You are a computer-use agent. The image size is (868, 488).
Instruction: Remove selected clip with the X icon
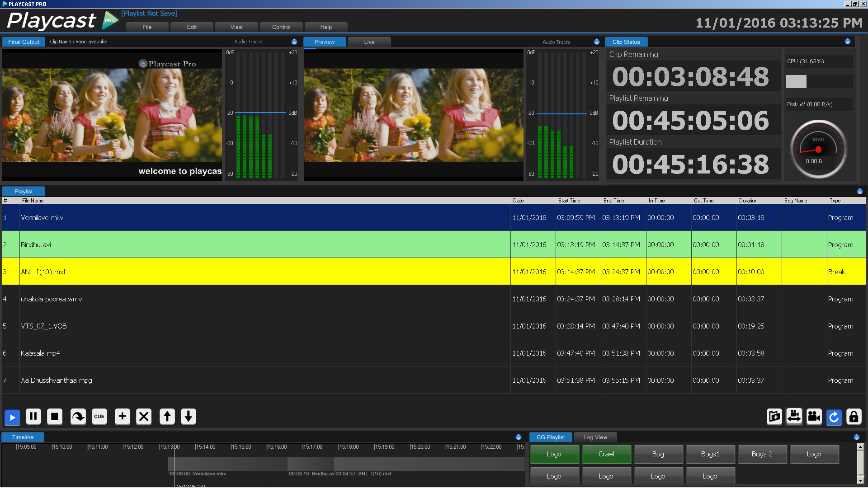click(144, 417)
